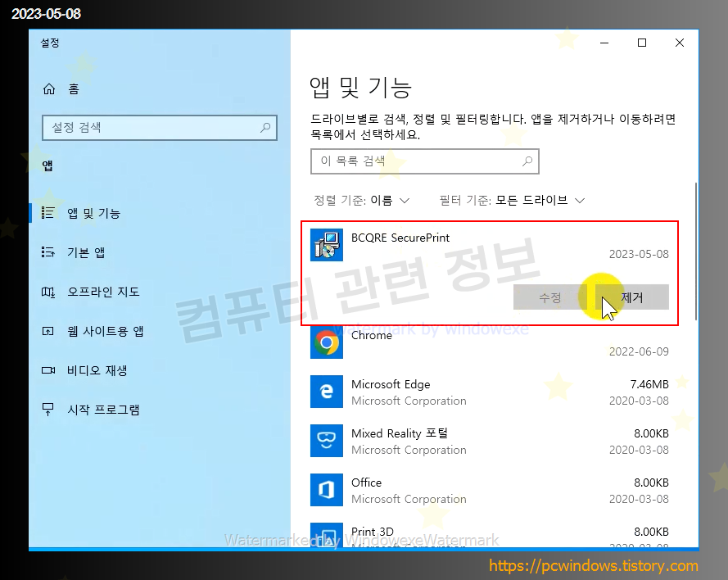This screenshot has width=728, height=580.
Task: Click the Office app icon
Action: (327, 490)
